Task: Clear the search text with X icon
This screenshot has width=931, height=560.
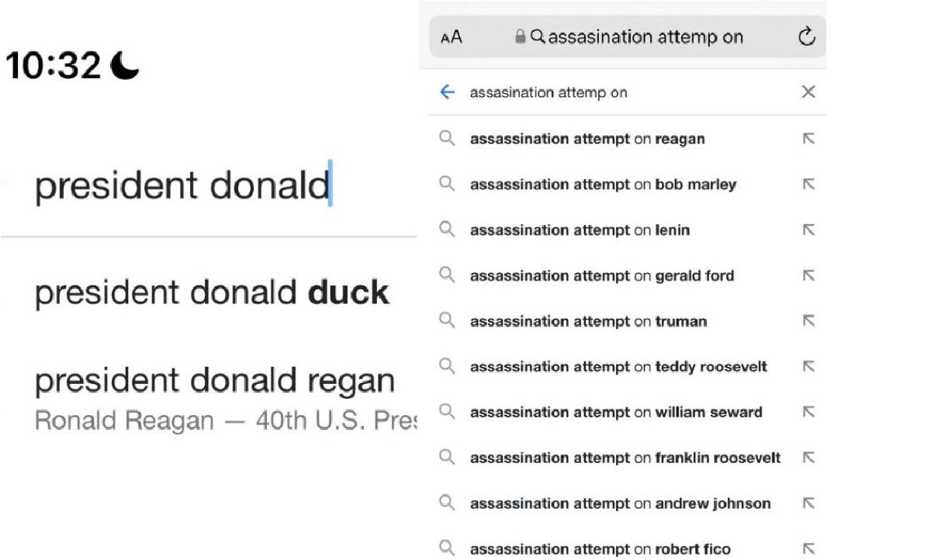Action: click(x=808, y=92)
